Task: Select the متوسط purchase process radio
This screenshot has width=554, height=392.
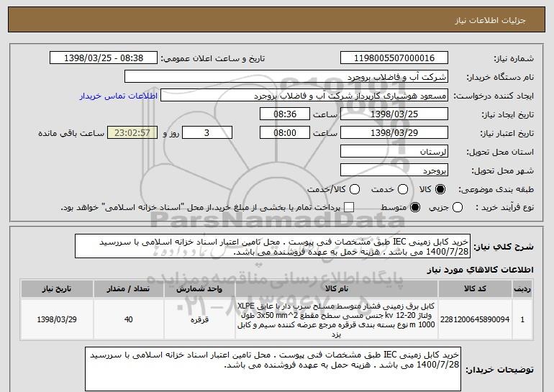Action: pos(415,207)
